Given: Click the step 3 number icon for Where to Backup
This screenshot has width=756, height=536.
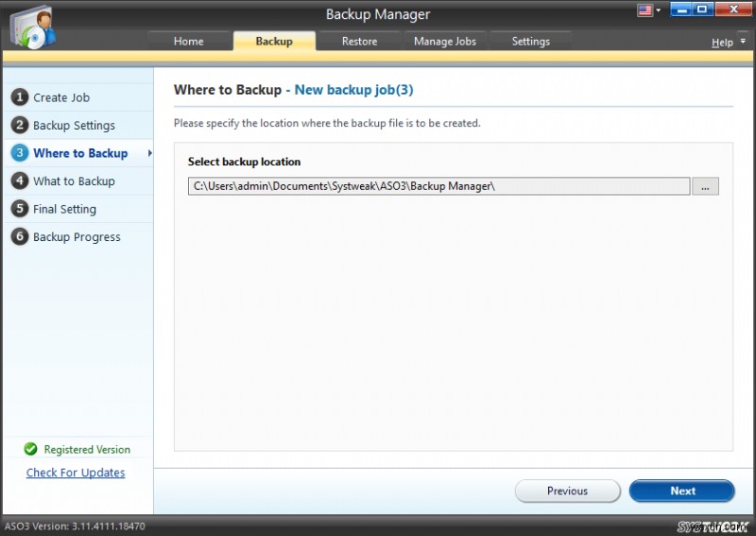Looking at the screenshot, I should (20, 153).
